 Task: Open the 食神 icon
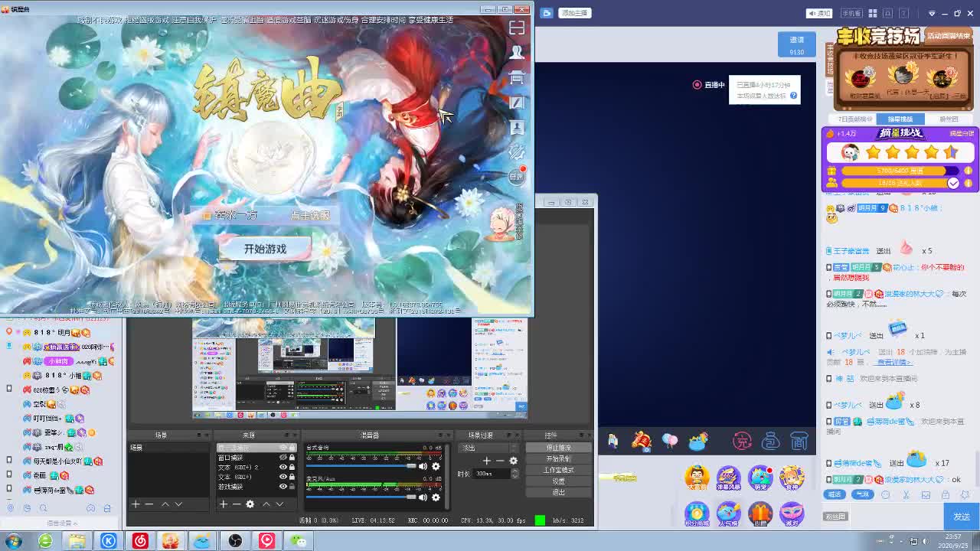point(792,478)
